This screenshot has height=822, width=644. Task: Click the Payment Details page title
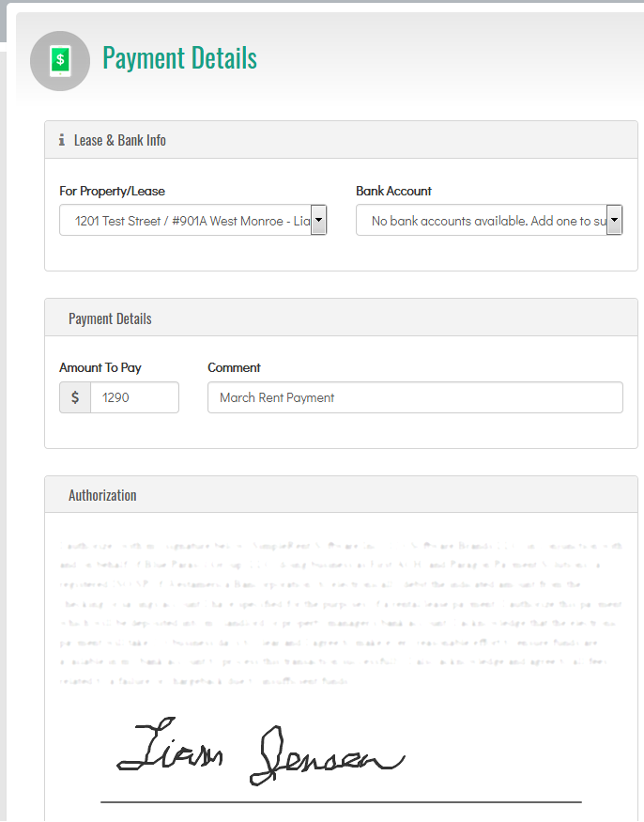(x=179, y=57)
